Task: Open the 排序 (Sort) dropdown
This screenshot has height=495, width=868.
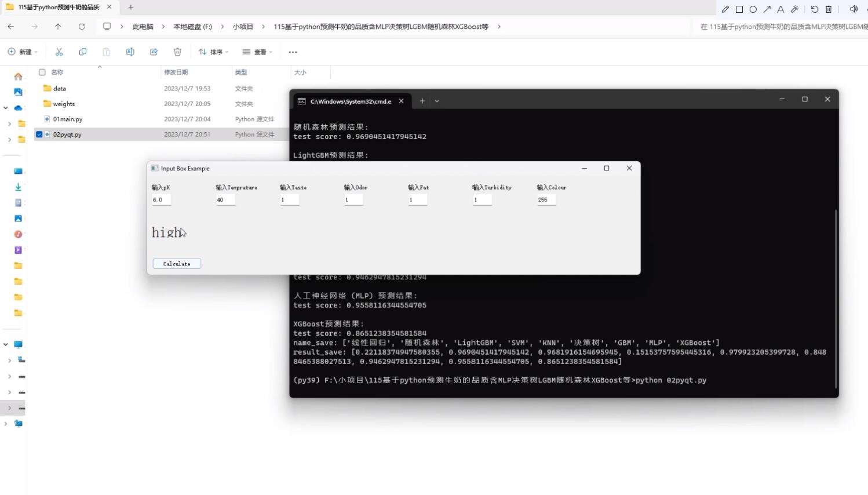Action: [x=213, y=52]
